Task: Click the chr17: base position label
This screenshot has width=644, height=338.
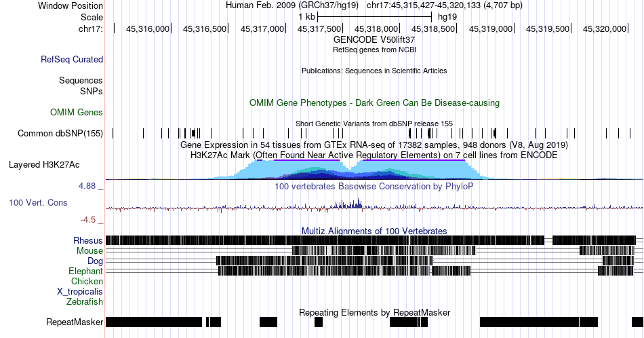Action: [x=91, y=29]
